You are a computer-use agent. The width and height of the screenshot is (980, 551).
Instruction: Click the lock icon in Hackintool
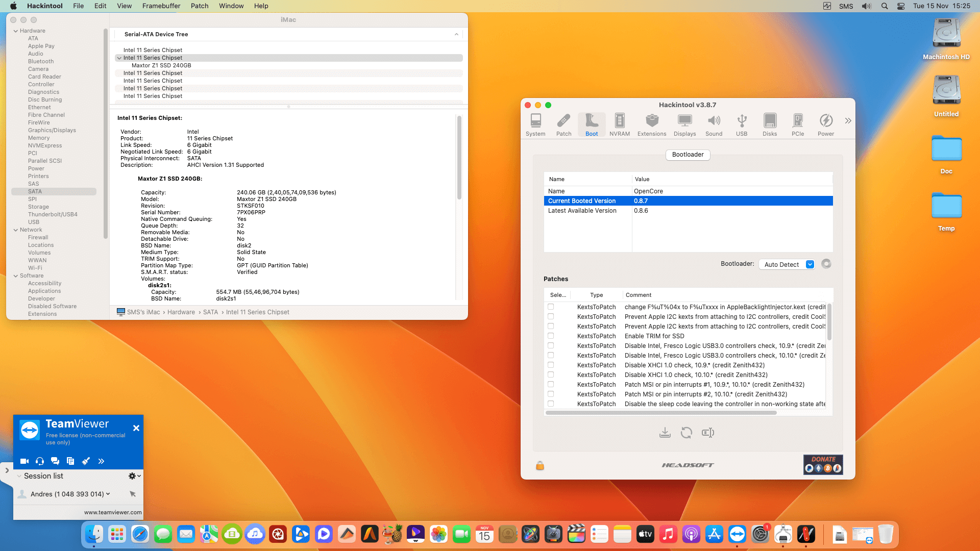(x=540, y=465)
